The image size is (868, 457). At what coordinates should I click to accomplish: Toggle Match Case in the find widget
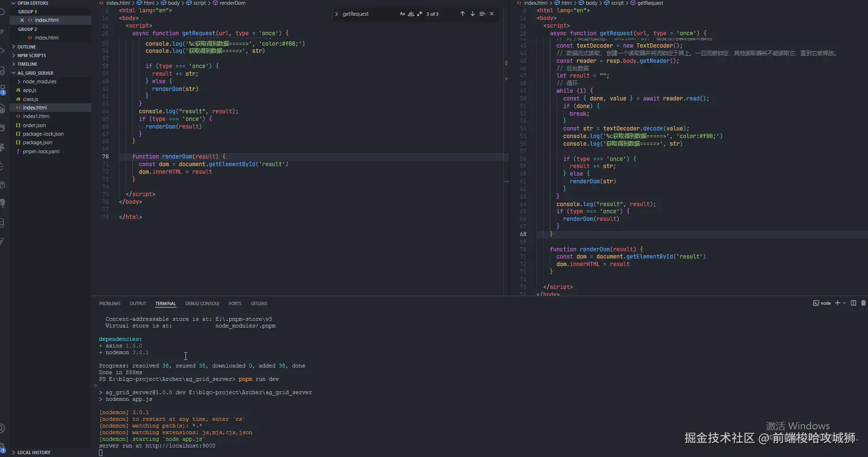click(x=402, y=14)
